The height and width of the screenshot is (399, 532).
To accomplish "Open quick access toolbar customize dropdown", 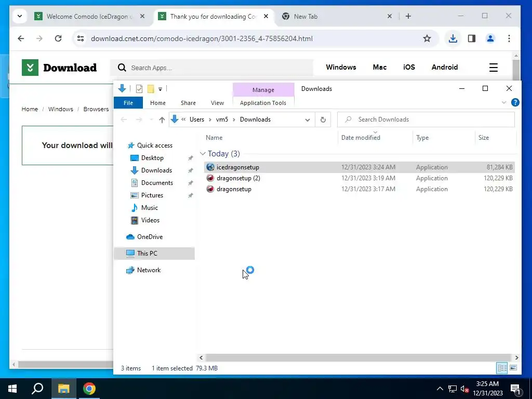I will tap(160, 89).
